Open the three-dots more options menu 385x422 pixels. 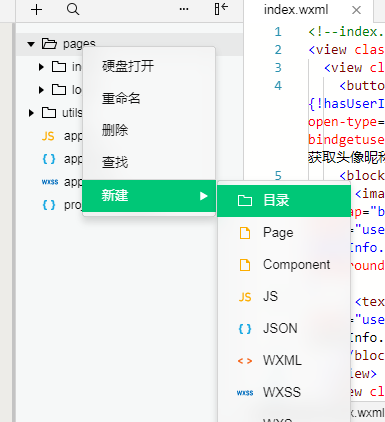tap(184, 9)
